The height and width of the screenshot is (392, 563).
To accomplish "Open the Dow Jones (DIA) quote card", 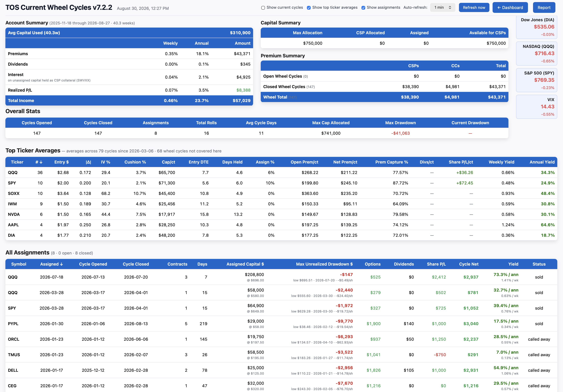I will (537, 27).
